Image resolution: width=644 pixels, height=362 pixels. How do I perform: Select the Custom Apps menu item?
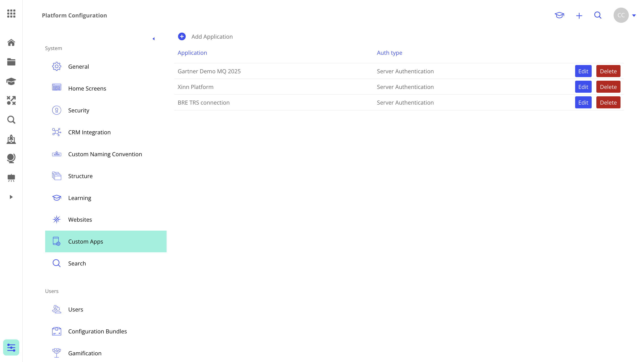click(x=106, y=241)
